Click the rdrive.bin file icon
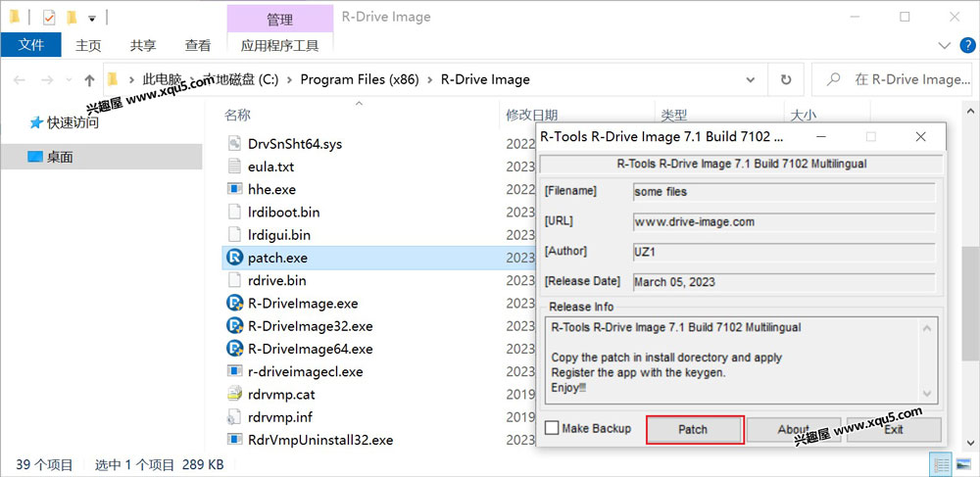This screenshot has width=980, height=477. tap(234, 280)
